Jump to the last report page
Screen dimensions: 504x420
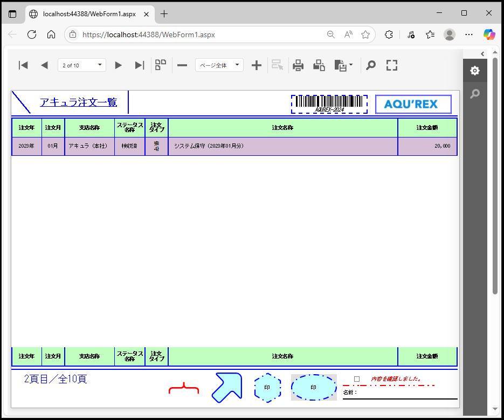tap(140, 65)
